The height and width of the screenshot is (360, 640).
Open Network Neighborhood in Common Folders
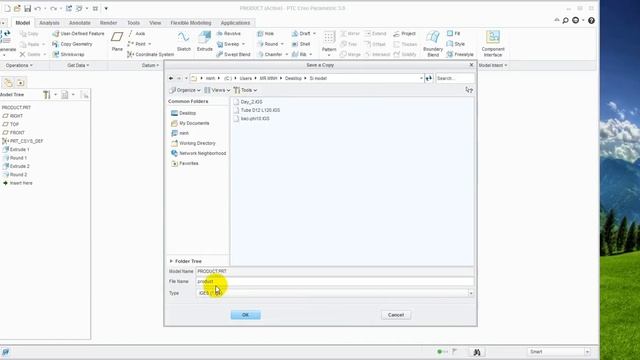tap(198, 153)
